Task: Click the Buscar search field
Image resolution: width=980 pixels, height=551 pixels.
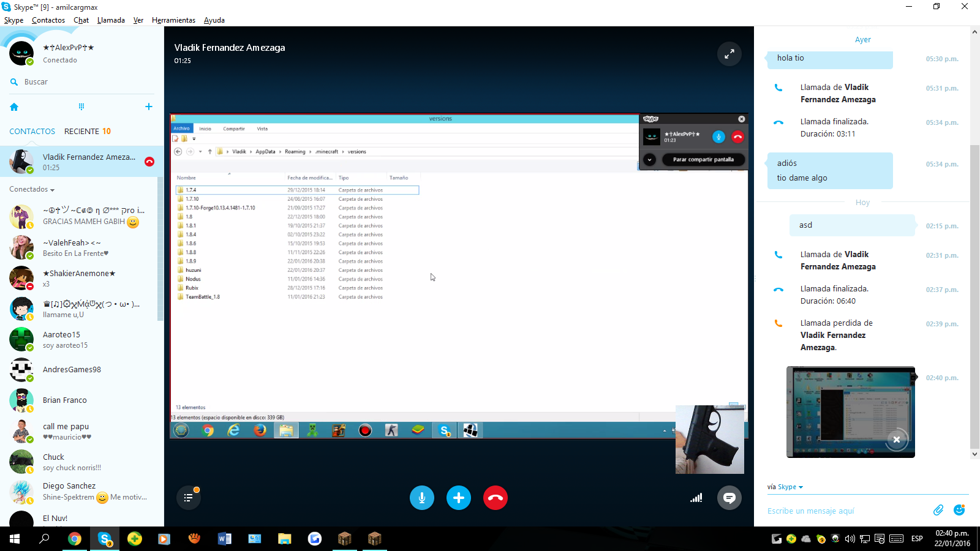Action: click(x=82, y=82)
